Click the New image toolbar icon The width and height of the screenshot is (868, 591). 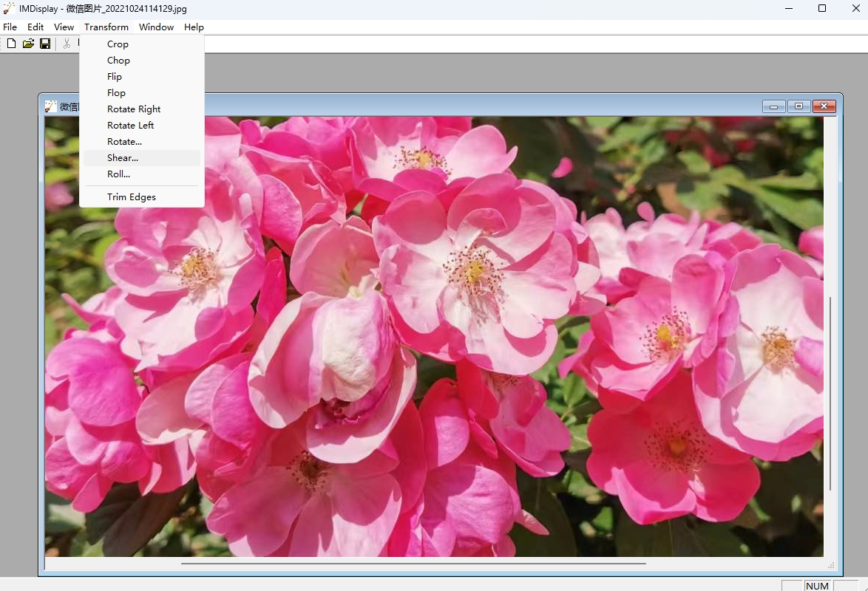10,43
